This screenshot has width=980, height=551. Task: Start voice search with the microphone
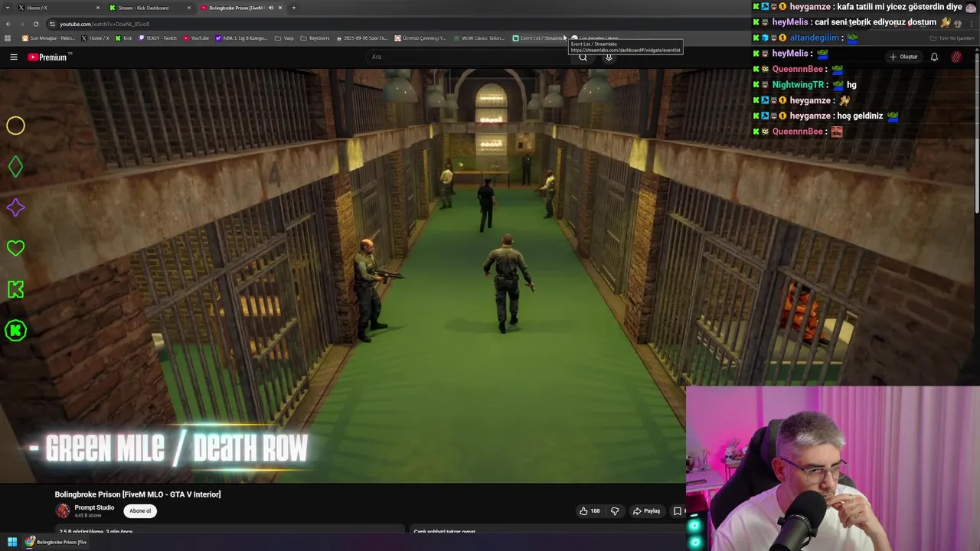(609, 57)
